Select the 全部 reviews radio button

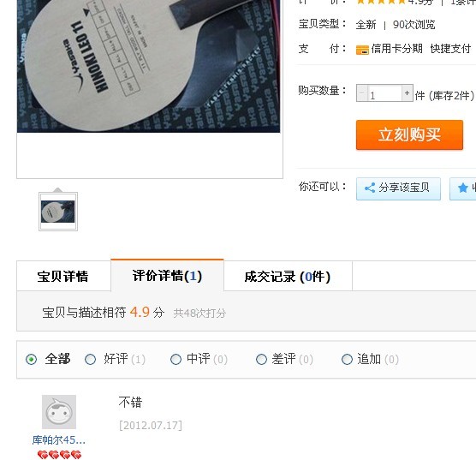coord(32,360)
